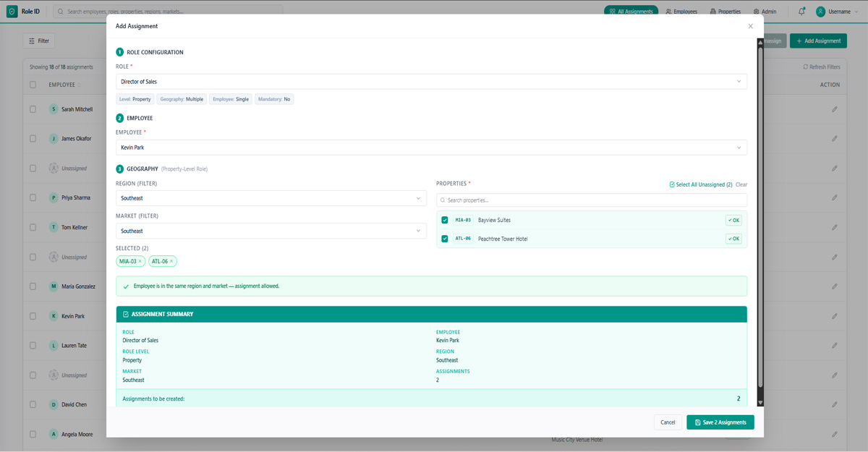Uncheck MIA-03 Bayview Suites property
This screenshot has width=868, height=452.
[445, 220]
